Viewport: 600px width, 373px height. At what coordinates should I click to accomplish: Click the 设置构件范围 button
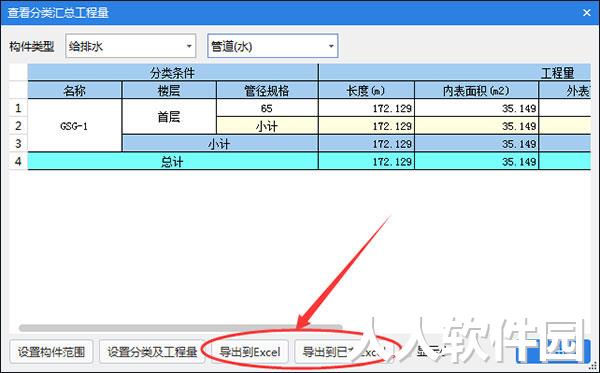pos(51,352)
